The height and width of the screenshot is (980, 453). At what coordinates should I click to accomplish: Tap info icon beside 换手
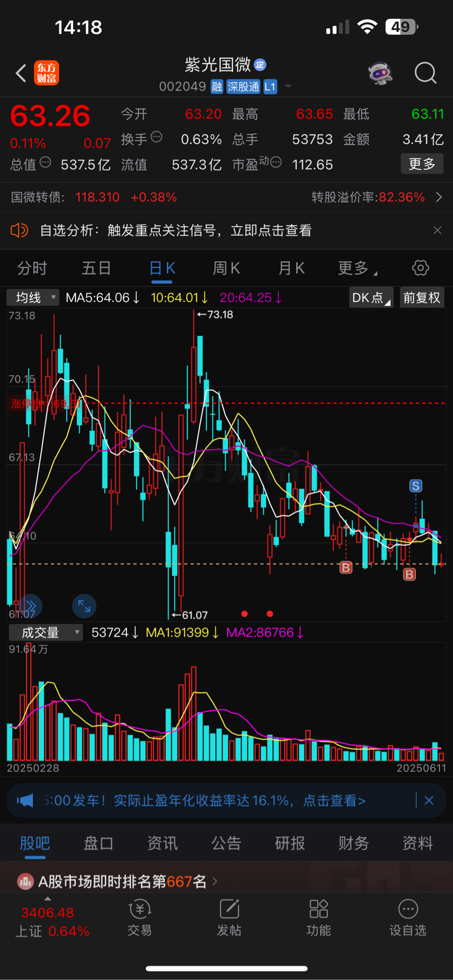(156, 137)
